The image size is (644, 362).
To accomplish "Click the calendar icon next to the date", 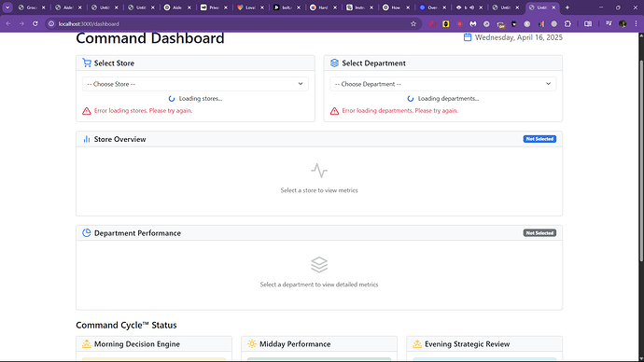I will (x=468, y=37).
